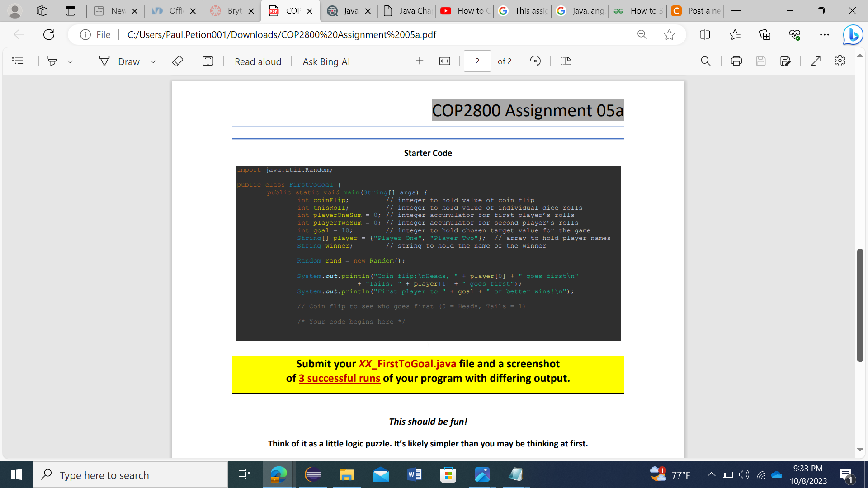This screenshot has height=488, width=868.
Task: Toggle Page view layout
Action: [566, 61]
